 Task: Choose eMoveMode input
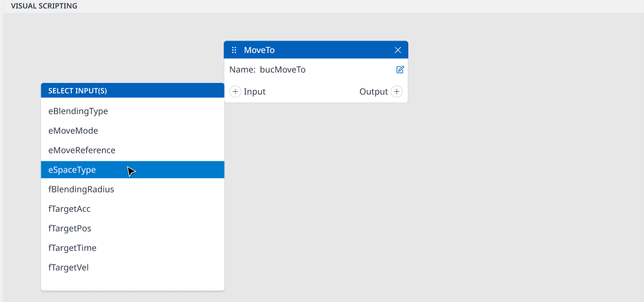point(133,131)
